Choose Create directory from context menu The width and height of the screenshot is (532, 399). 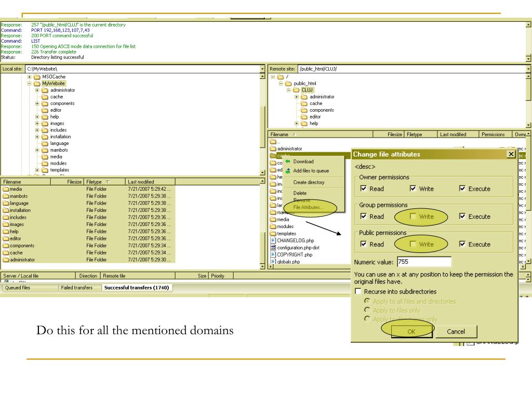click(x=309, y=182)
